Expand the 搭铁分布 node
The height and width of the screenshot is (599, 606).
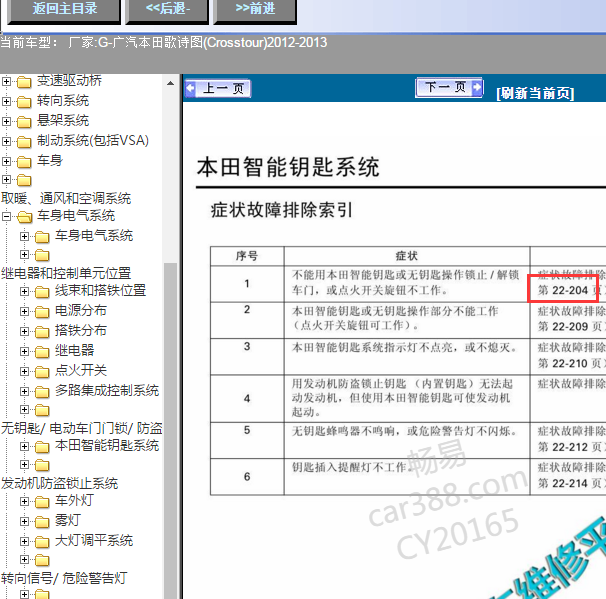24,332
